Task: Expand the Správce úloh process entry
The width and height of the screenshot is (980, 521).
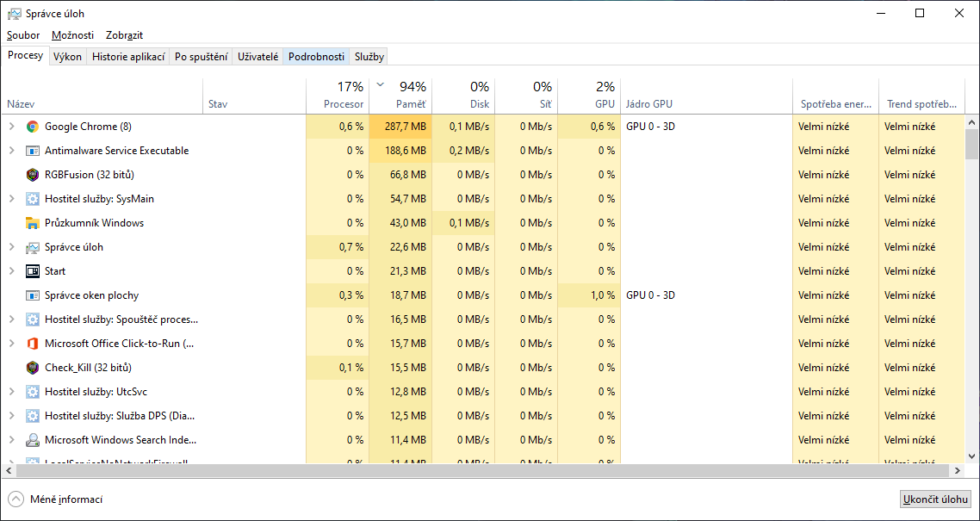Action: (x=11, y=247)
